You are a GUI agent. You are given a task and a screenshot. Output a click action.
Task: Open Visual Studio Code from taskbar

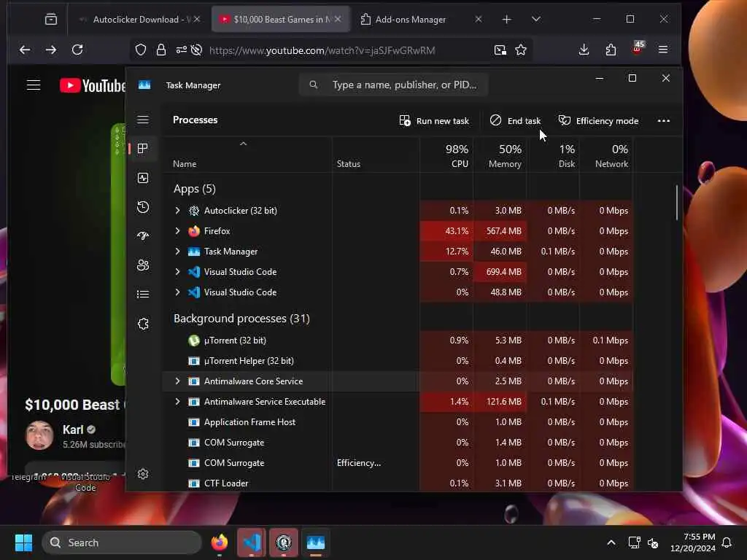pos(252,542)
